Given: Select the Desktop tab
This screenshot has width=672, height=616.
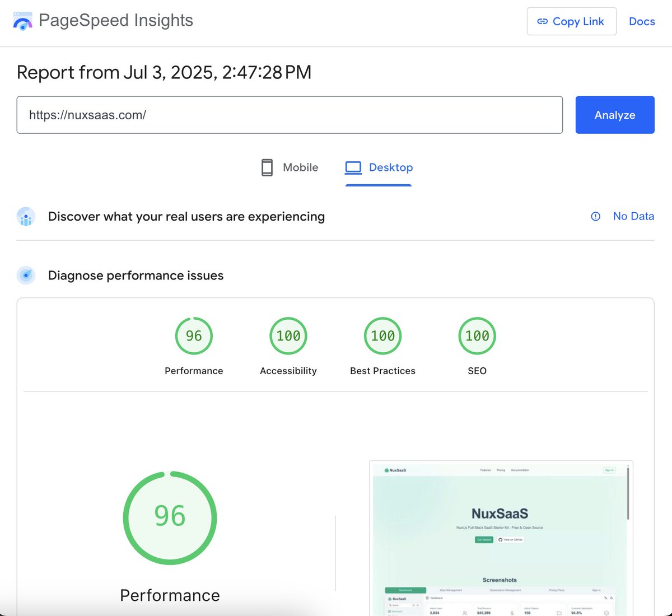Looking at the screenshot, I should pyautogui.click(x=379, y=167).
